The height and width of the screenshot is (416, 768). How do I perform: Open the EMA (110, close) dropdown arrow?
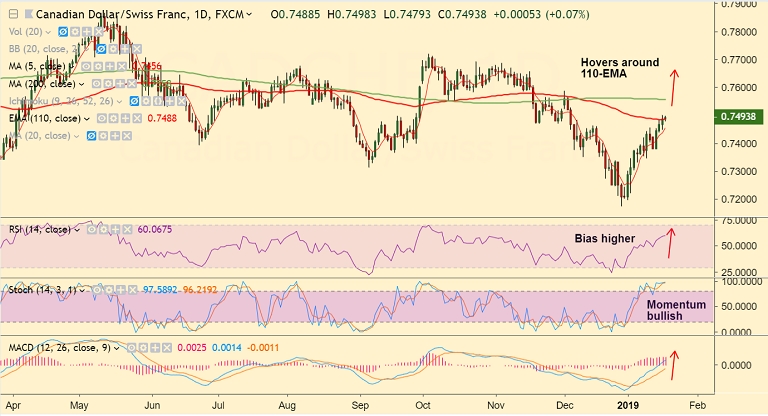point(87,119)
